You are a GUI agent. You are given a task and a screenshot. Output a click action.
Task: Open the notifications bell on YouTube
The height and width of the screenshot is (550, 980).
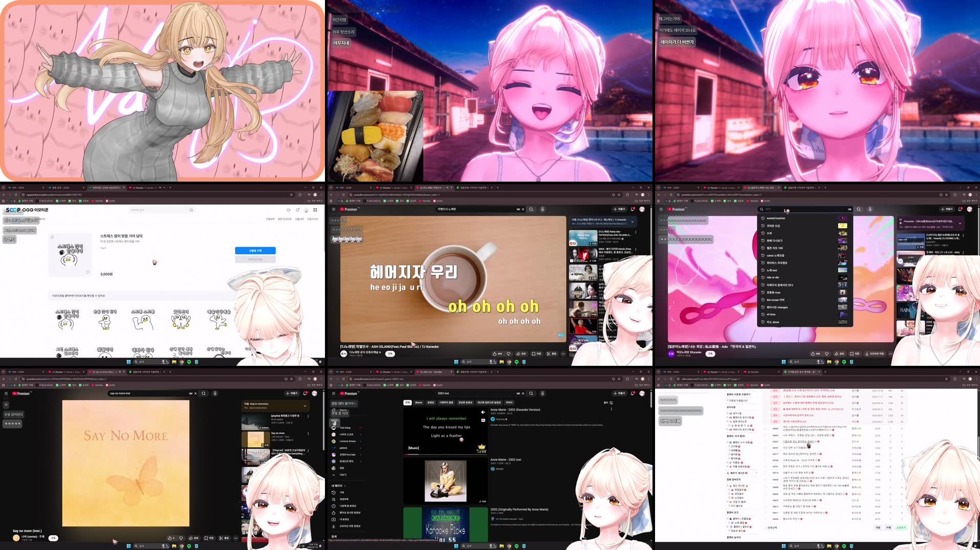pyautogui.click(x=632, y=209)
